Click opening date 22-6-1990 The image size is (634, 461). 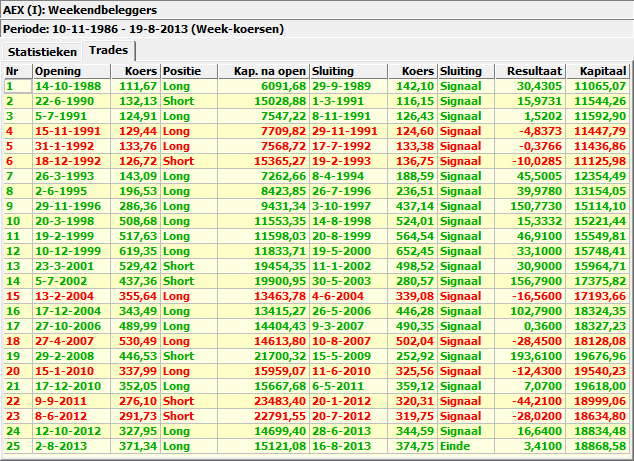tap(65, 101)
